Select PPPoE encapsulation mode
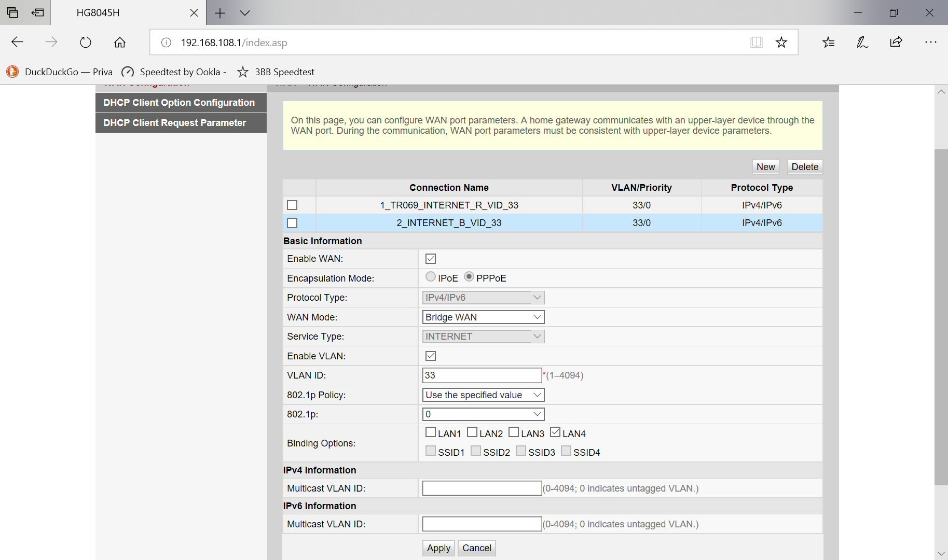 click(x=469, y=277)
